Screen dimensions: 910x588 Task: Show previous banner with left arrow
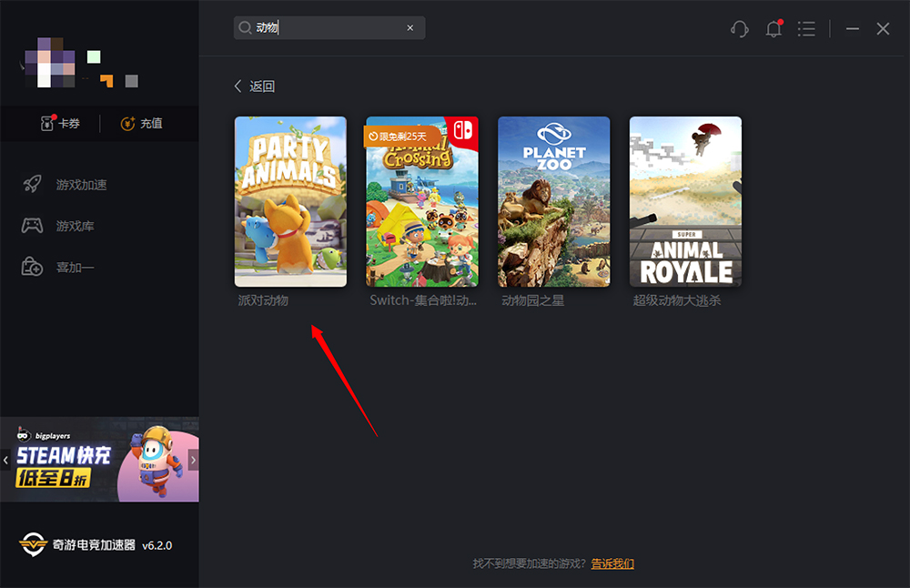5,461
